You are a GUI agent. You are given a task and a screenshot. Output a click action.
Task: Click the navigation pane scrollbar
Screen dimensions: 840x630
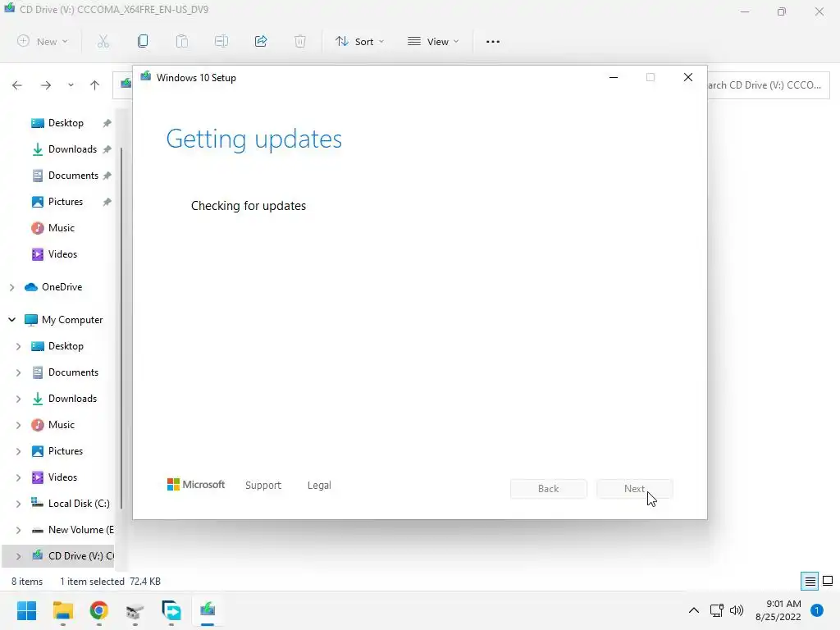(x=121, y=326)
